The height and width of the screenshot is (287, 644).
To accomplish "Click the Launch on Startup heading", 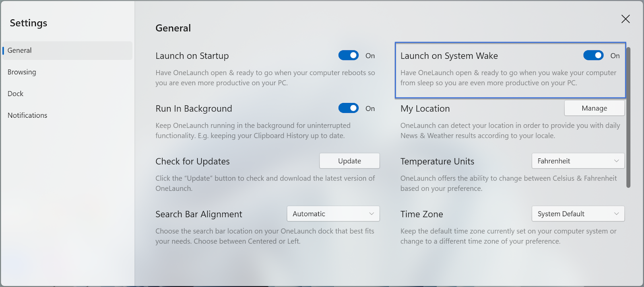I will (x=192, y=56).
